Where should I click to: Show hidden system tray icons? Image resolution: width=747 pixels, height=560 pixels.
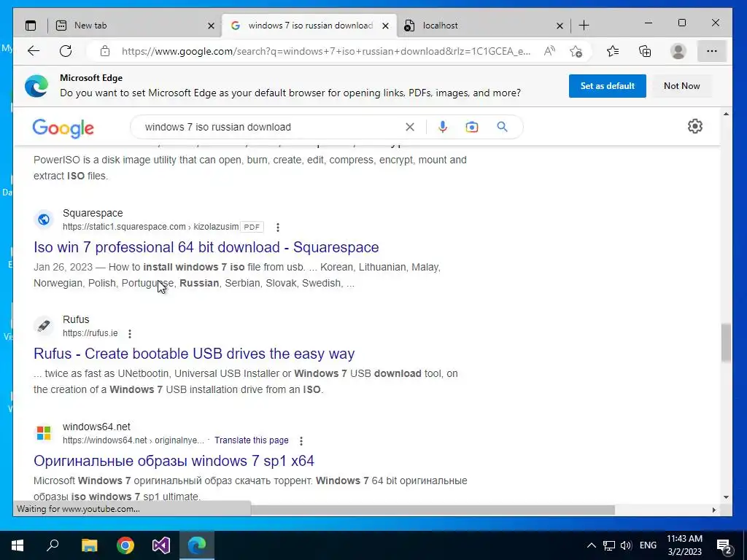tap(591, 545)
